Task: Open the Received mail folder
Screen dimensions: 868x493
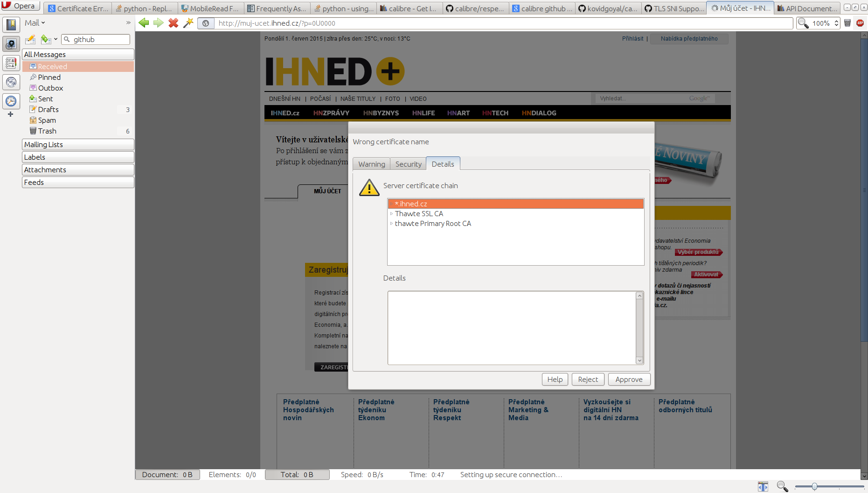Action: coord(78,67)
